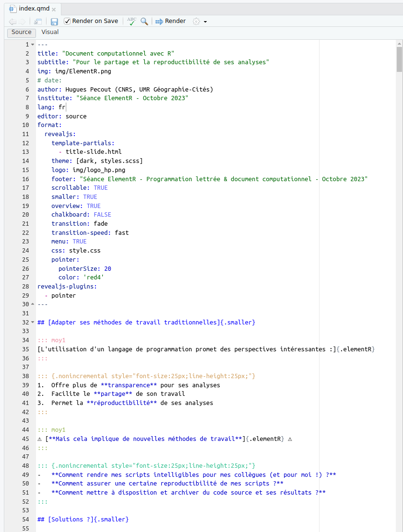
Task: Select the index.qmd document tab
Action: click(34, 9)
